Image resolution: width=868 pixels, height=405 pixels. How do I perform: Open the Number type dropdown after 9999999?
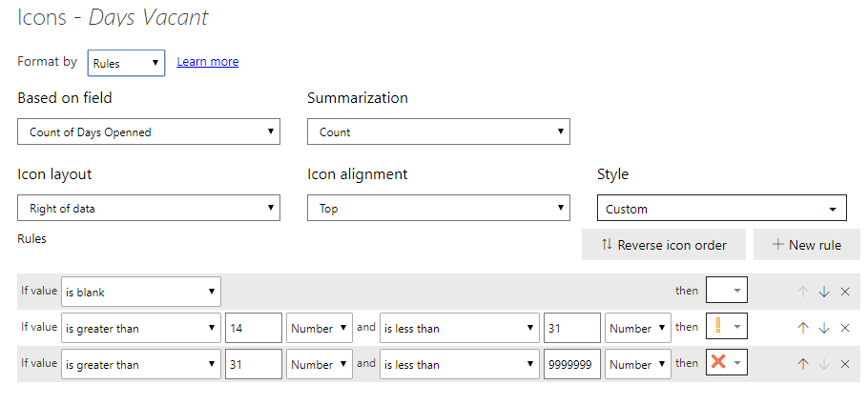(x=638, y=364)
